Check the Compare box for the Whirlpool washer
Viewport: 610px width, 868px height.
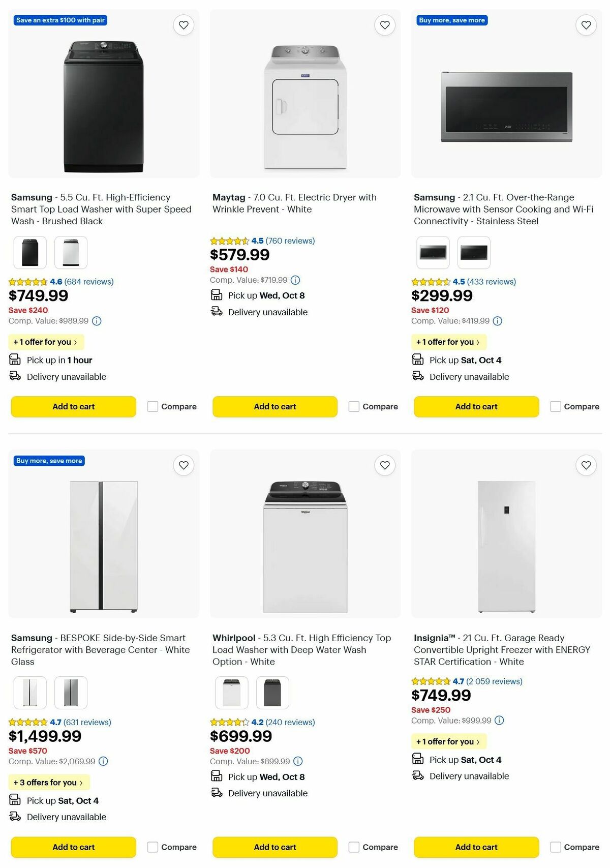click(354, 847)
